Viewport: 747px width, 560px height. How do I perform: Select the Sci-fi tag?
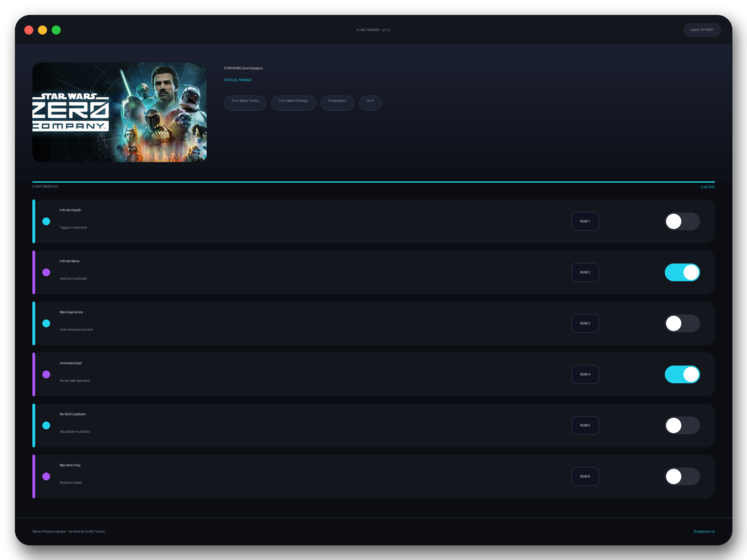tap(370, 103)
